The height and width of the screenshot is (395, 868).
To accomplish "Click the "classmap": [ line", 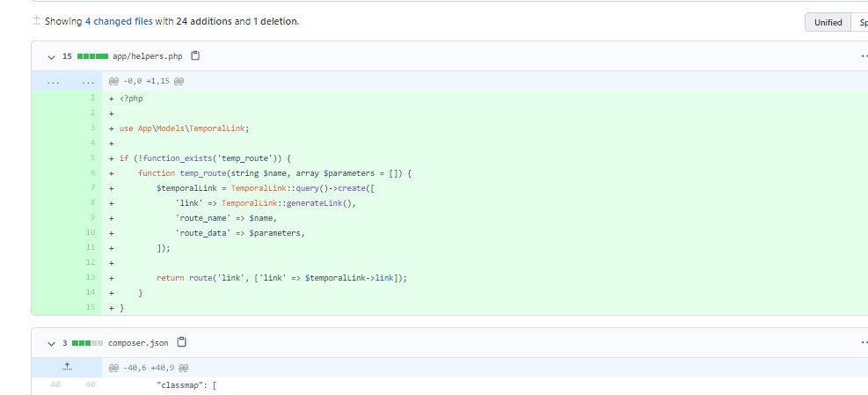I will click(186, 384).
